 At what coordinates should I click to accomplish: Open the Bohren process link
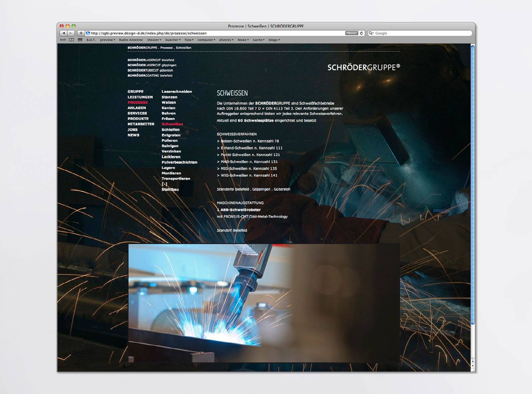(169, 113)
